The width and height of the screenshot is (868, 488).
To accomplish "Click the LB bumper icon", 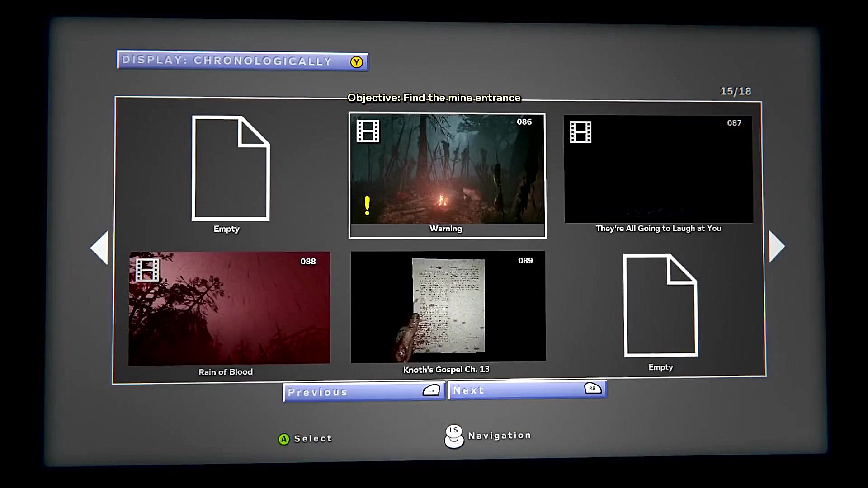I will 431,390.
